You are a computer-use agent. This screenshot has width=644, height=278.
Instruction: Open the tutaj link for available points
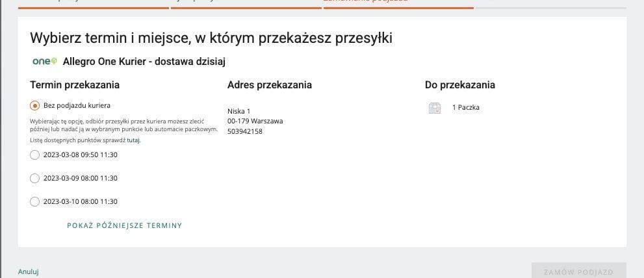tap(133, 140)
